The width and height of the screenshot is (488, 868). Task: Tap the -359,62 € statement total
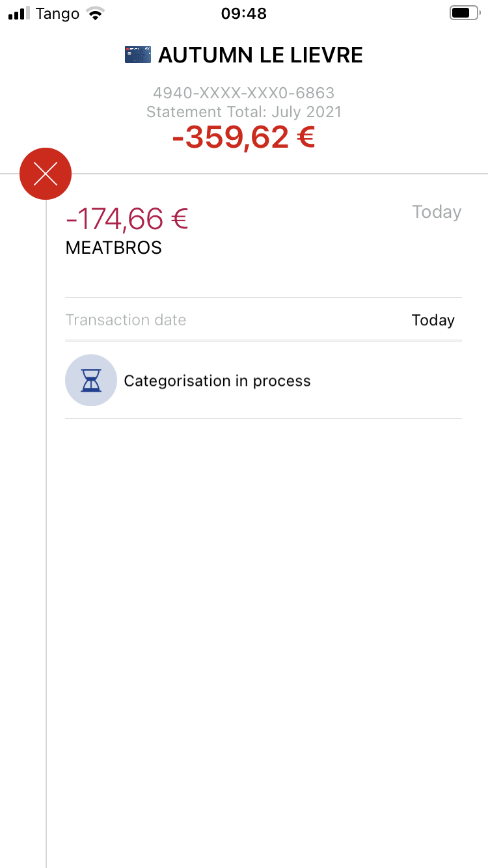tap(244, 137)
